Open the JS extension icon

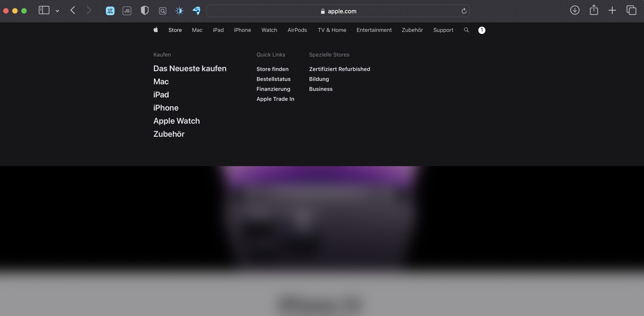click(x=127, y=11)
